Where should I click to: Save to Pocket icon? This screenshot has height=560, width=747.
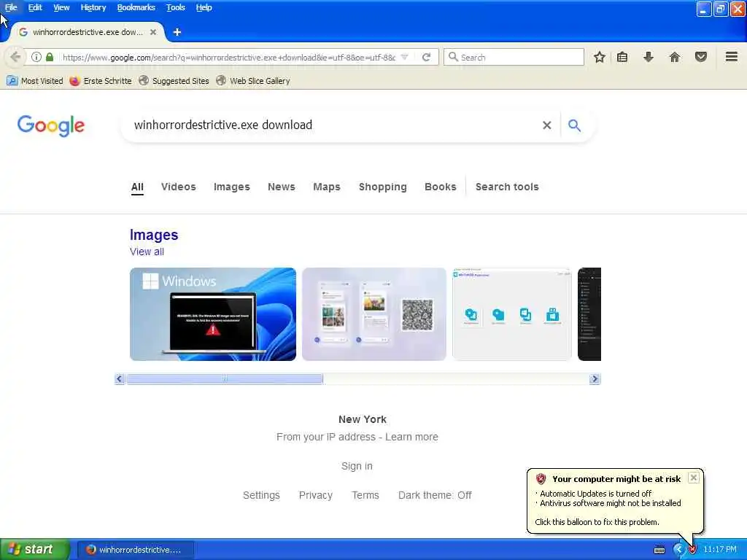[700, 57]
